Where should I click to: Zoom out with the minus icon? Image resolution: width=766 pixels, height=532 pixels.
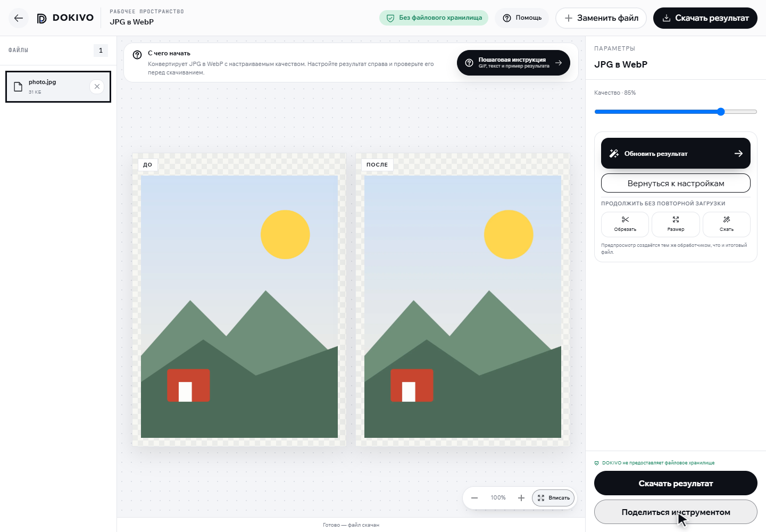[x=474, y=498]
